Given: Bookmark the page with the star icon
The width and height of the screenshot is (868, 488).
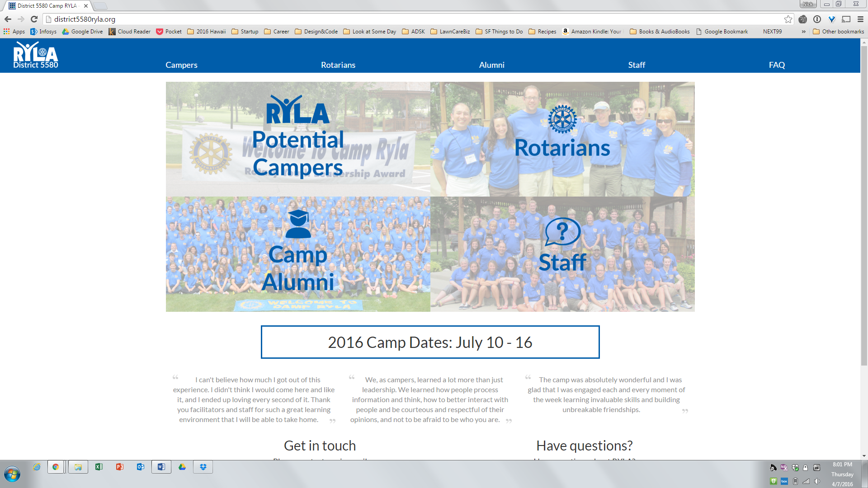Looking at the screenshot, I should tap(788, 19).
